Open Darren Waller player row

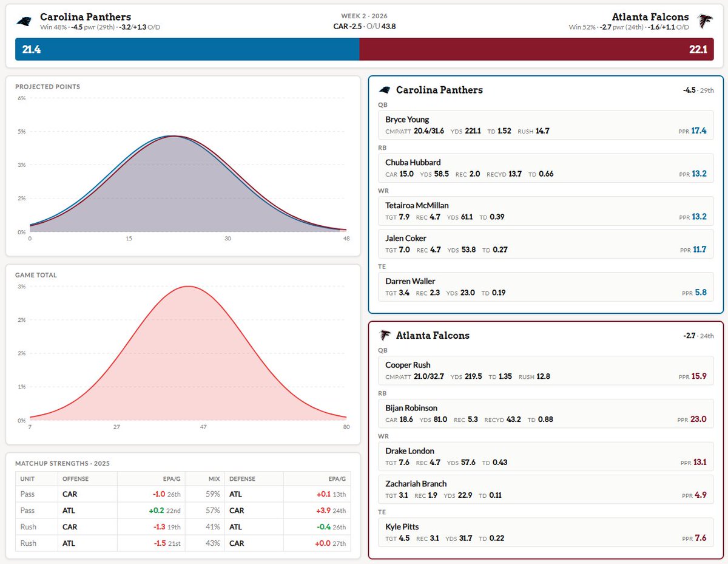click(x=545, y=287)
